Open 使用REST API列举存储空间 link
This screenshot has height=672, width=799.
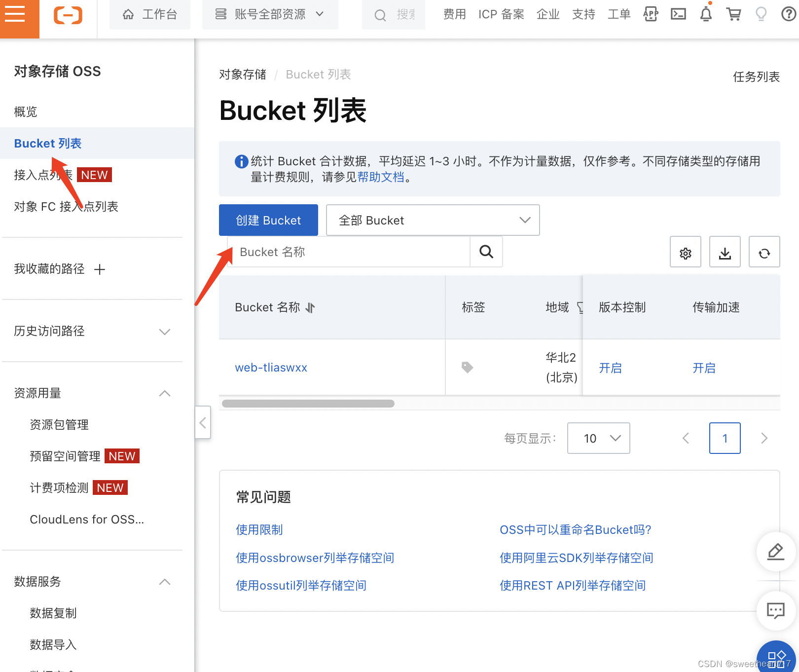[573, 586]
